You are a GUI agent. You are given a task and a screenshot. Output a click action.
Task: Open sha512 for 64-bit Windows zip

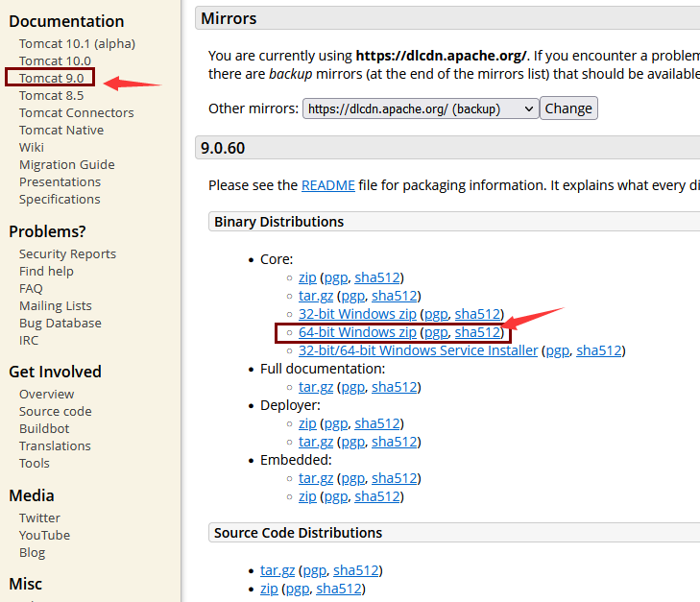point(477,332)
